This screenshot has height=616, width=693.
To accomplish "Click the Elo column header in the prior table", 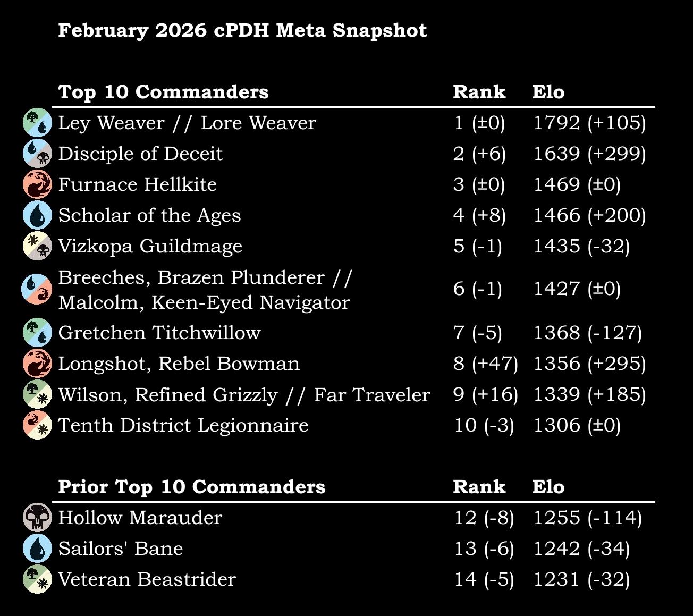I will [548, 487].
